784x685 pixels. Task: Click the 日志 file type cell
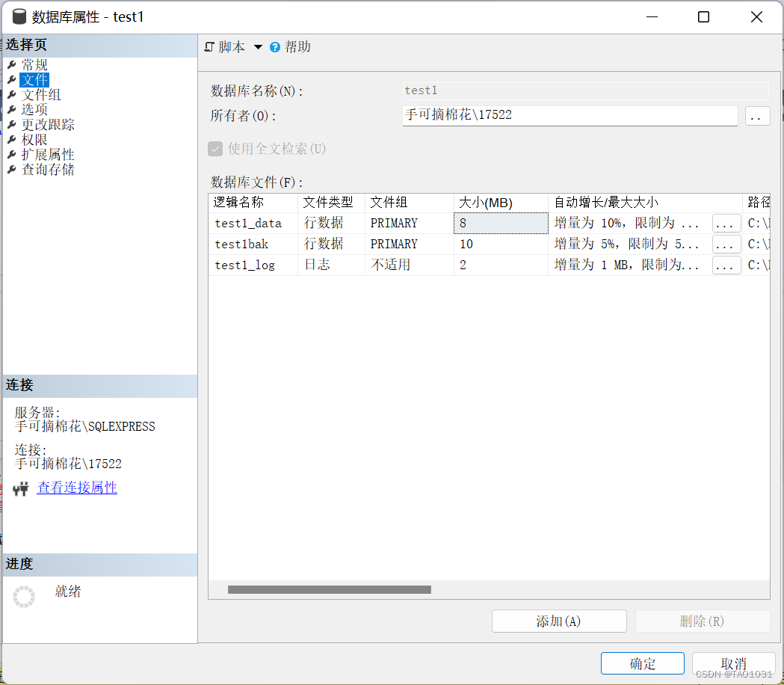tap(332, 265)
